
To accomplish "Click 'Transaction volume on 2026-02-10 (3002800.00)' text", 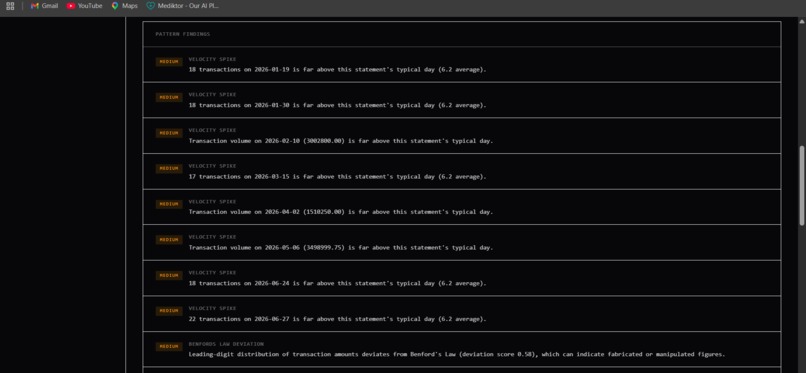I will [340, 141].
